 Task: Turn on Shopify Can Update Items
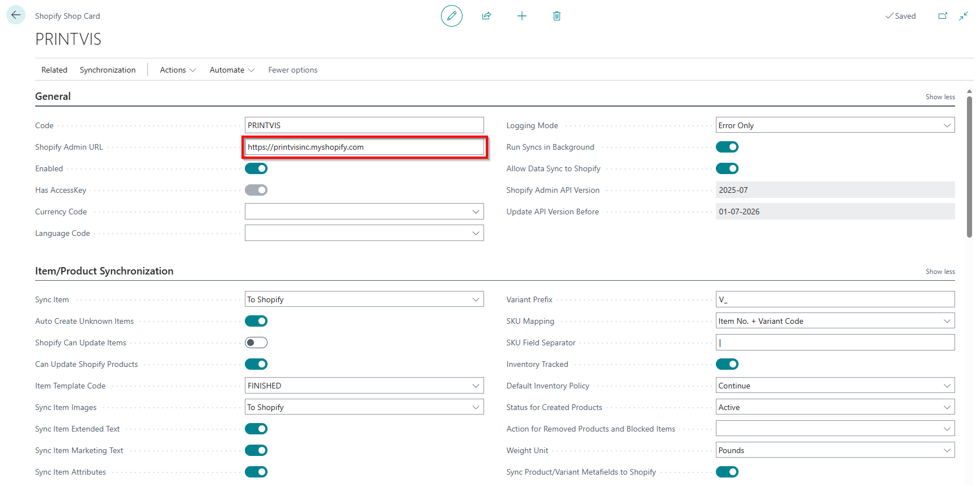point(256,343)
